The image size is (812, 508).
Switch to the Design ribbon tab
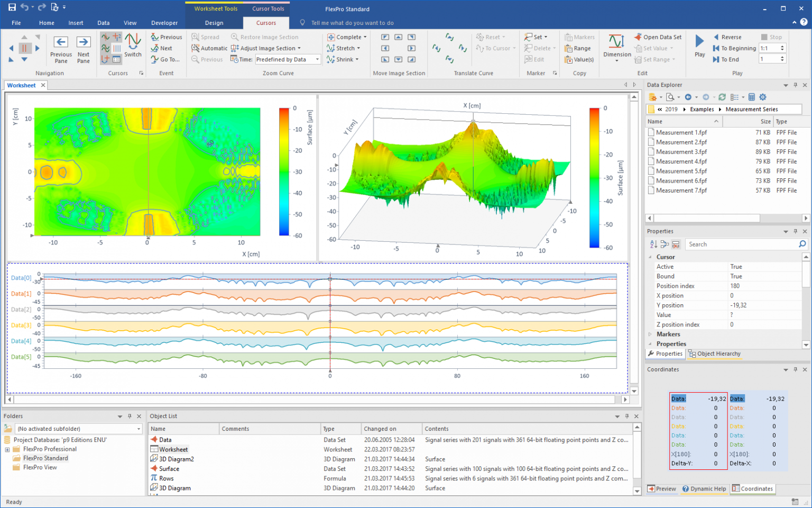[214, 23]
